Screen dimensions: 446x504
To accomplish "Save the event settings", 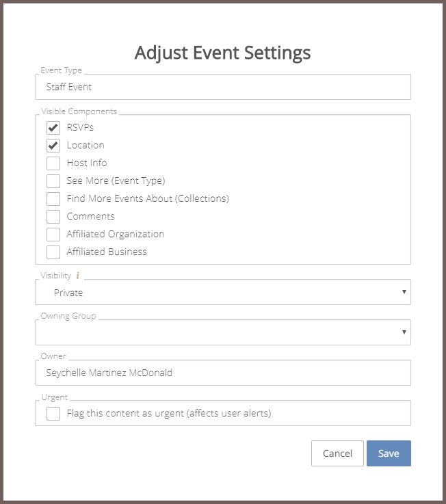I will 389,453.
